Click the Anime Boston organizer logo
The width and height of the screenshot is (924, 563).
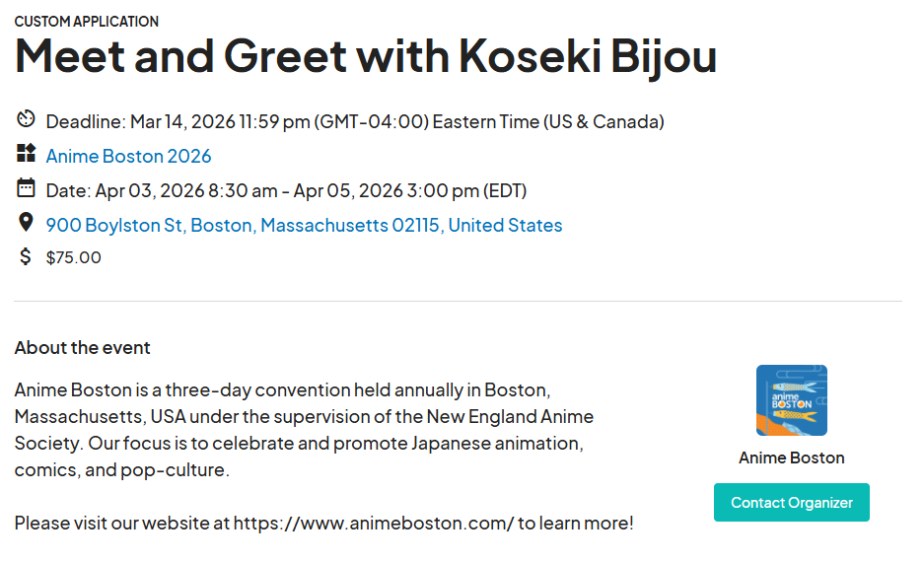pos(791,400)
